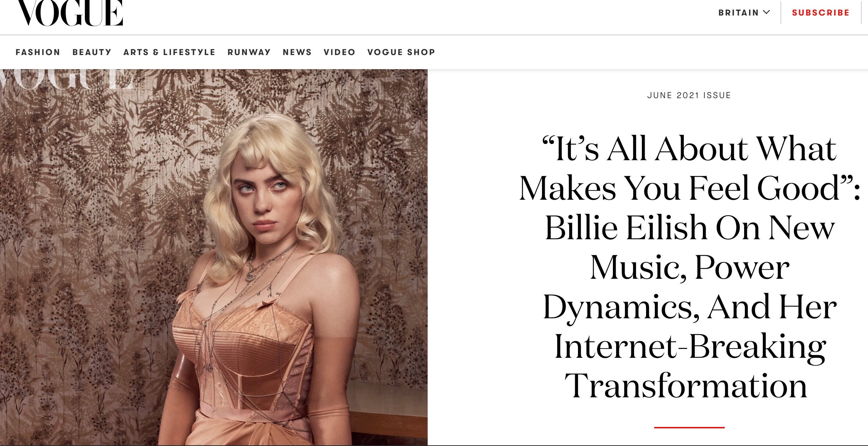Screen dimensions: 868x446
Task: Click the Vogue logo in the header
Action: pyautogui.click(x=70, y=13)
